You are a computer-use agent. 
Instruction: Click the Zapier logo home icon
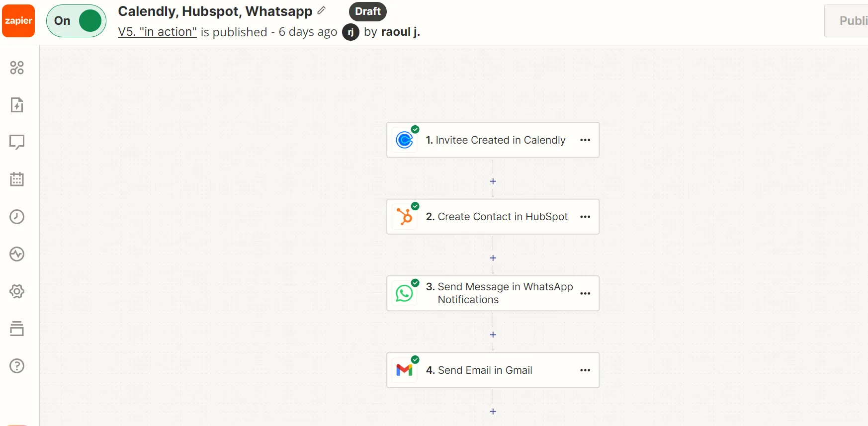[x=18, y=21]
